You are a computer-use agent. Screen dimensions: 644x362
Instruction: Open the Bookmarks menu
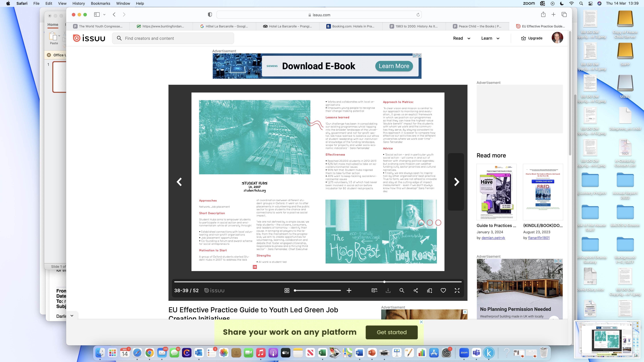pos(100,3)
